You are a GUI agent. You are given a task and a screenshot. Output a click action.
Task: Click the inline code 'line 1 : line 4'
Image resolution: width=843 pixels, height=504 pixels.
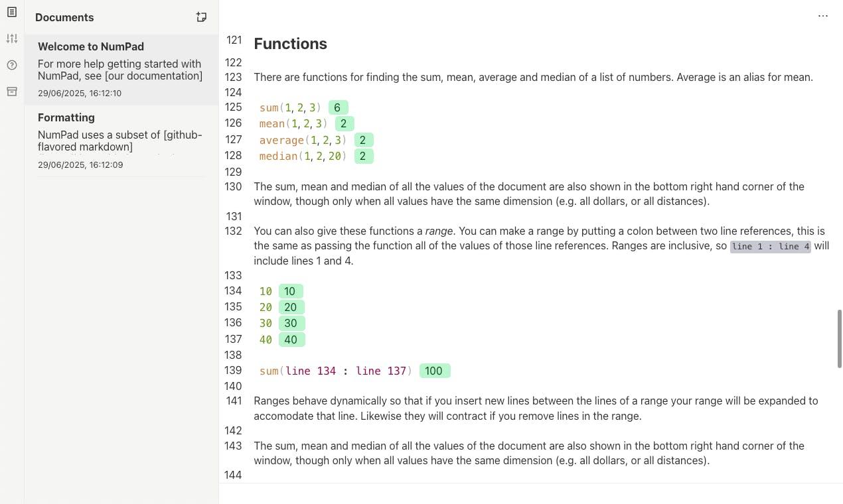coord(771,246)
